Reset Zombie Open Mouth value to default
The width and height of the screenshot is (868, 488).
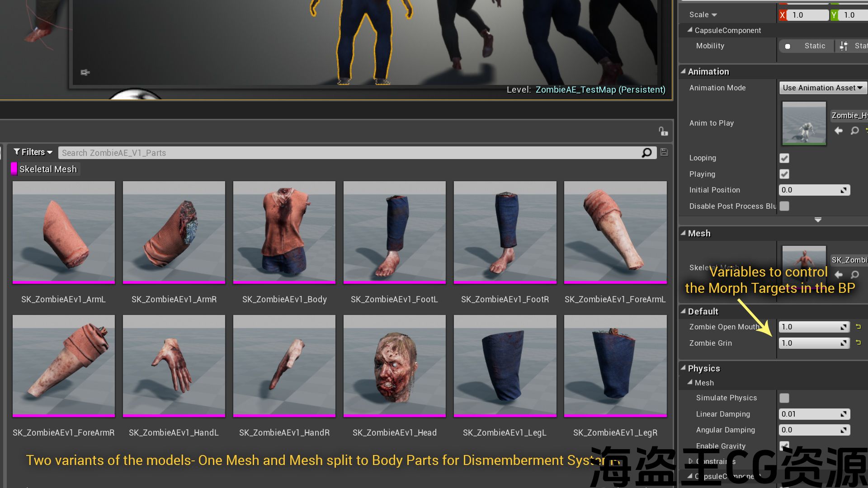858,327
